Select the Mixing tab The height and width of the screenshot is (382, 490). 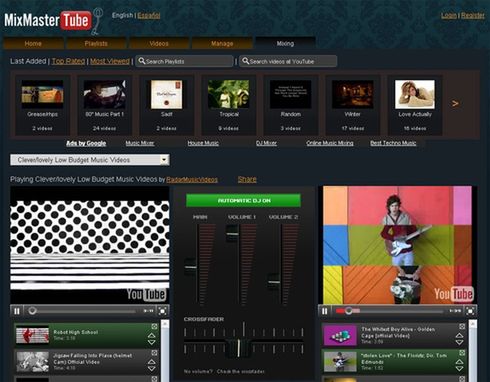click(x=285, y=43)
